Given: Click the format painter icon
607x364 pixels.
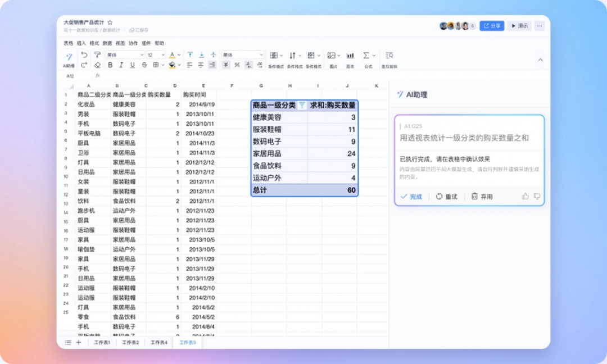Looking at the screenshot, I should pos(97,54).
